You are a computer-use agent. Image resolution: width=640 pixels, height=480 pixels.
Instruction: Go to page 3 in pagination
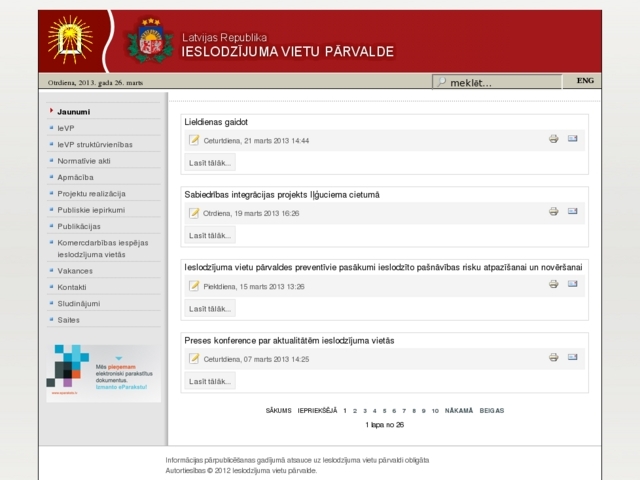[x=365, y=411]
